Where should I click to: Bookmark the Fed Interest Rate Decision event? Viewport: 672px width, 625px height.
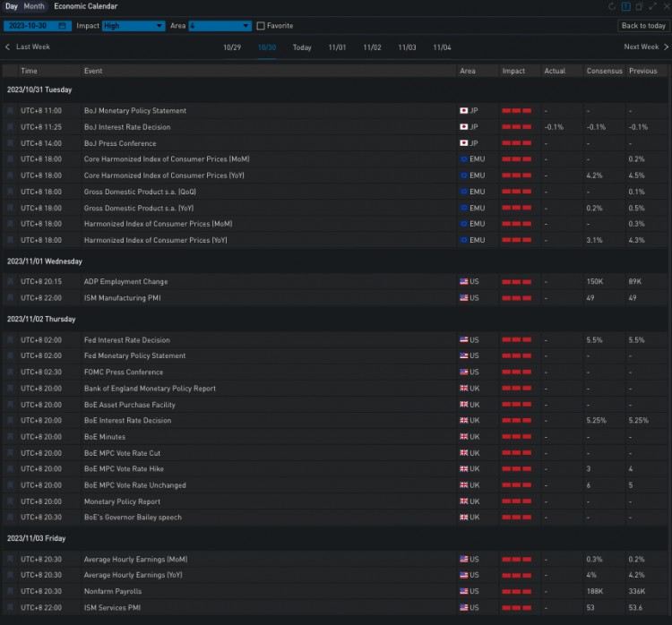pos(11,340)
